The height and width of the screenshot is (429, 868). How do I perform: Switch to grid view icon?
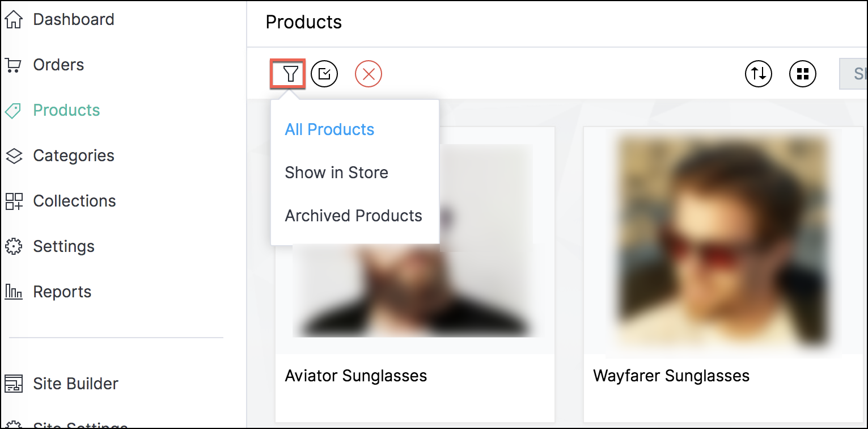tap(803, 74)
